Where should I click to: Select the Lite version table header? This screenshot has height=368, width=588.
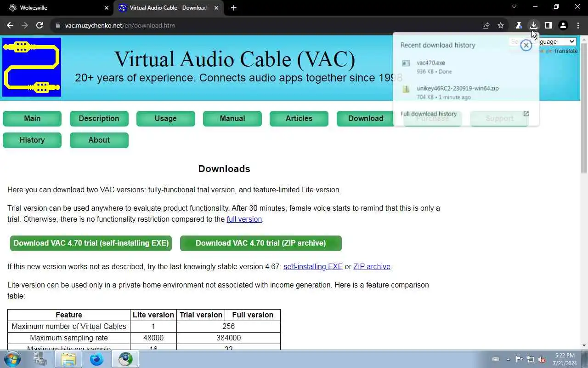[153, 315]
